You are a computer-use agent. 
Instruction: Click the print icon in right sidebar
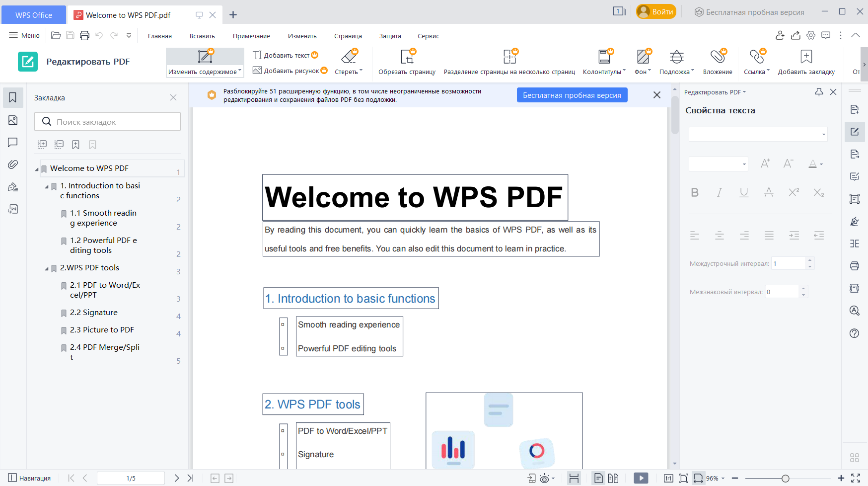point(854,266)
